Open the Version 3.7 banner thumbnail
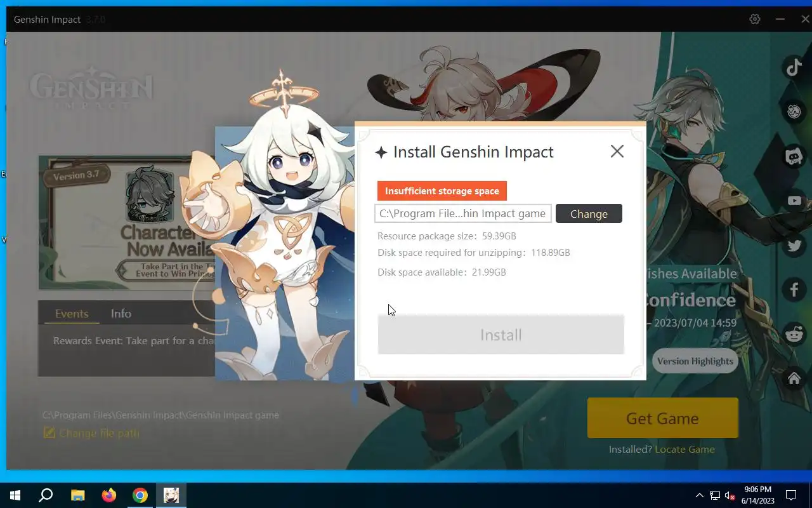The width and height of the screenshot is (812, 508). 127,222
